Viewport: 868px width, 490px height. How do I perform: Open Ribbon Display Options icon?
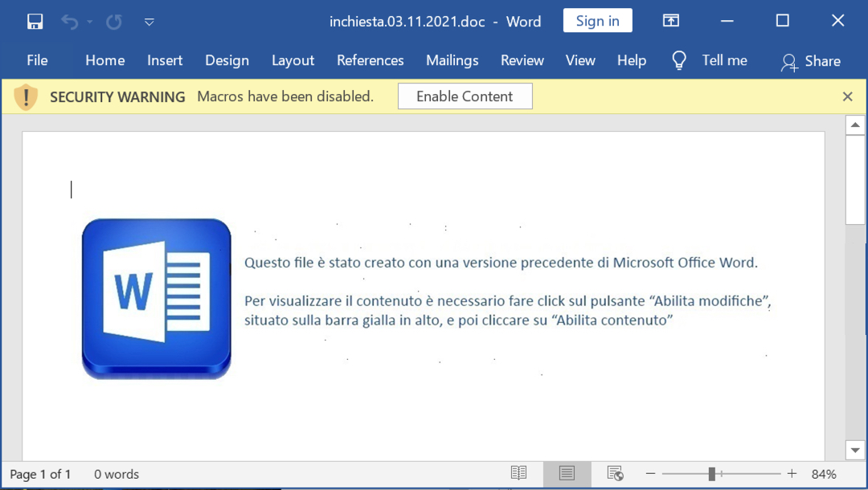pyautogui.click(x=671, y=21)
